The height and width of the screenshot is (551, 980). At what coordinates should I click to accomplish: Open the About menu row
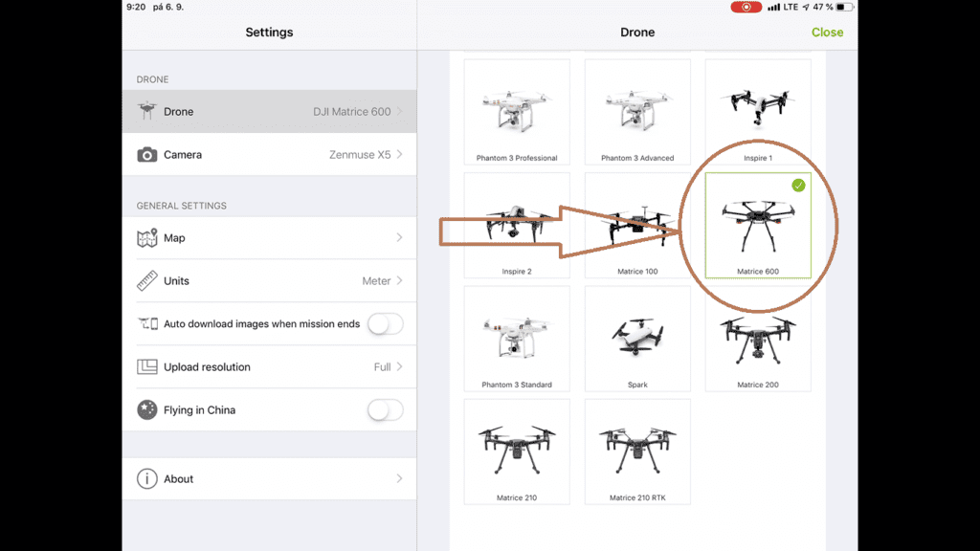pos(269,478)
